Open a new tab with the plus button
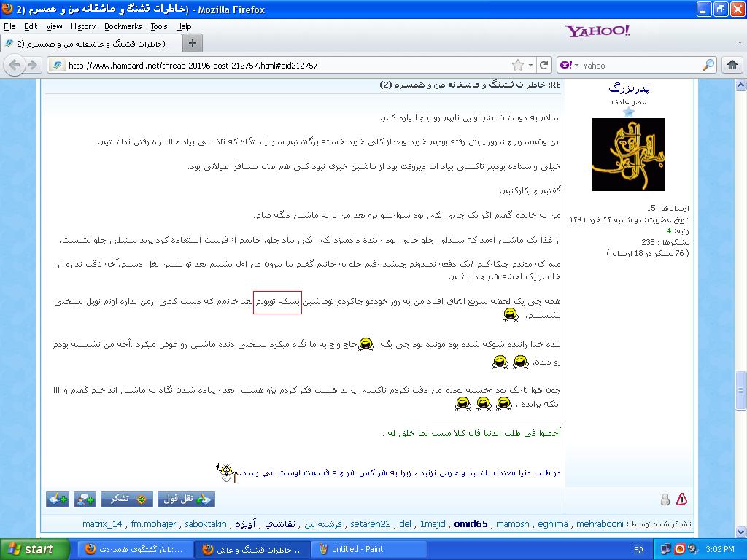 (x=193, y=43)
